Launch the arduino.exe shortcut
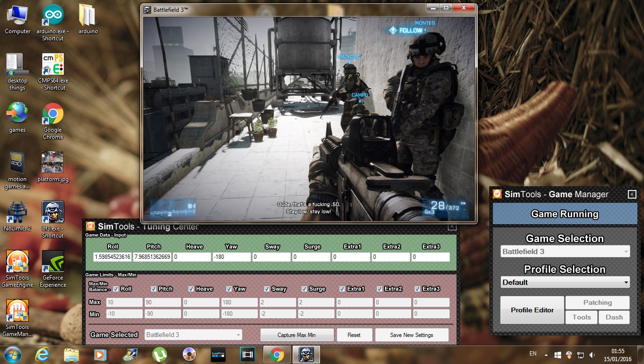The width and height of the screenshot is (644, 364). coord(53,23)
